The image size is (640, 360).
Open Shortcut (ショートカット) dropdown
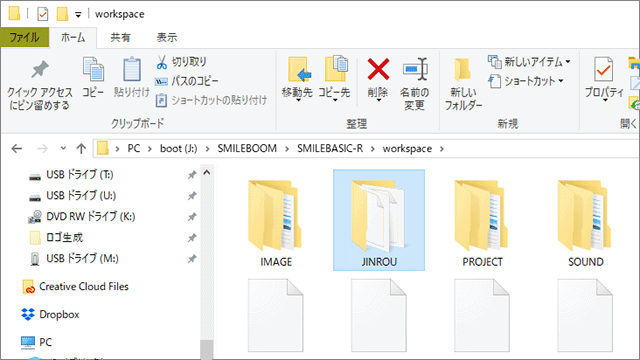coord(527,81)
